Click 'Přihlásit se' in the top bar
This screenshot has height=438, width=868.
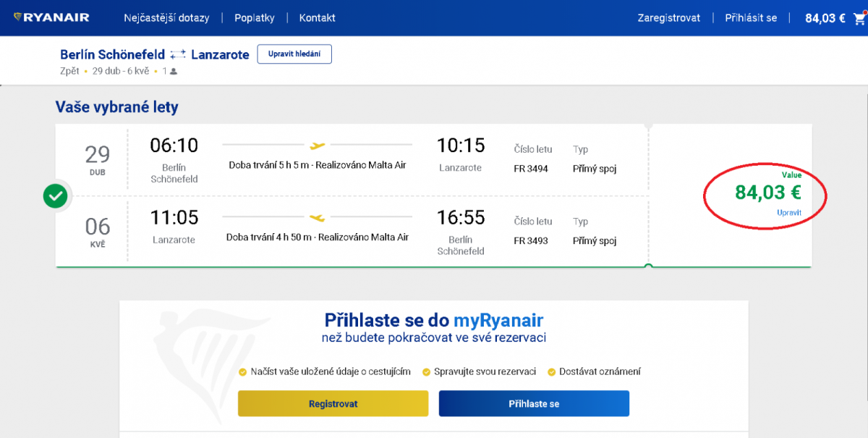[751, 18]
